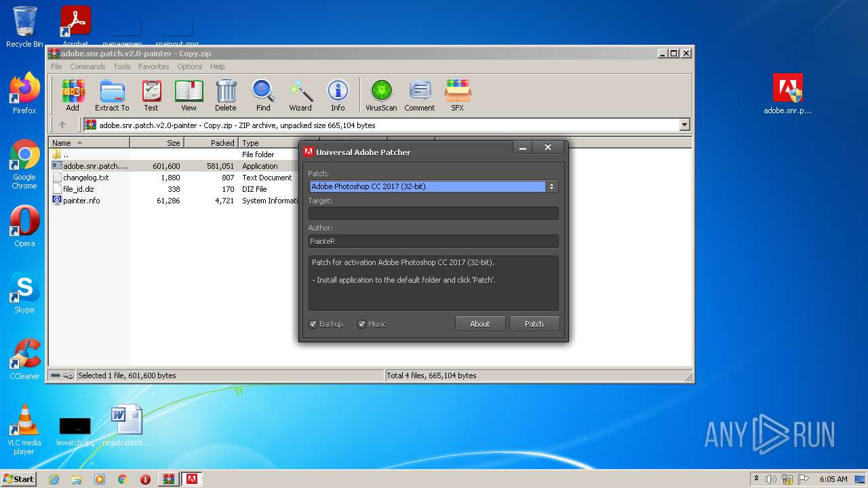Show hidden system tray icons
The image size is (868, 488).
pyautogui.click(x=756, y=479)
